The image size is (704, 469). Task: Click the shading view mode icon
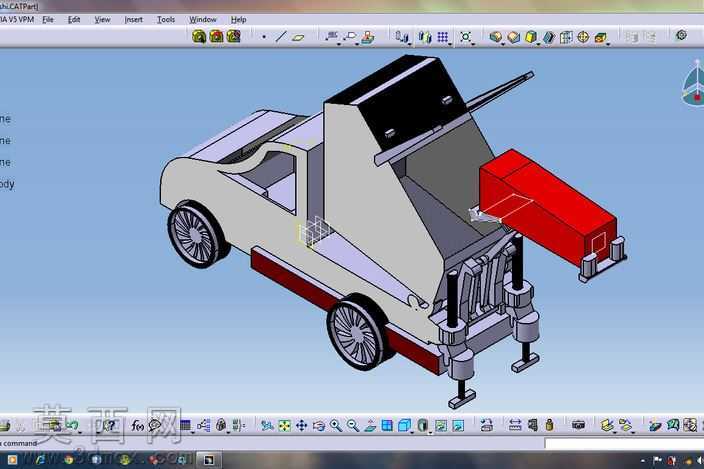[422, 425]
